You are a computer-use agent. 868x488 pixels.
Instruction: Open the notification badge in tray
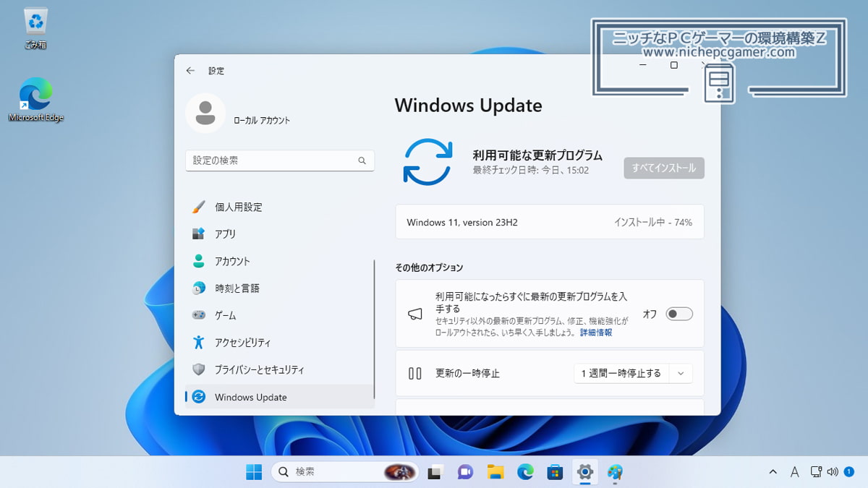tap(849, 471)
